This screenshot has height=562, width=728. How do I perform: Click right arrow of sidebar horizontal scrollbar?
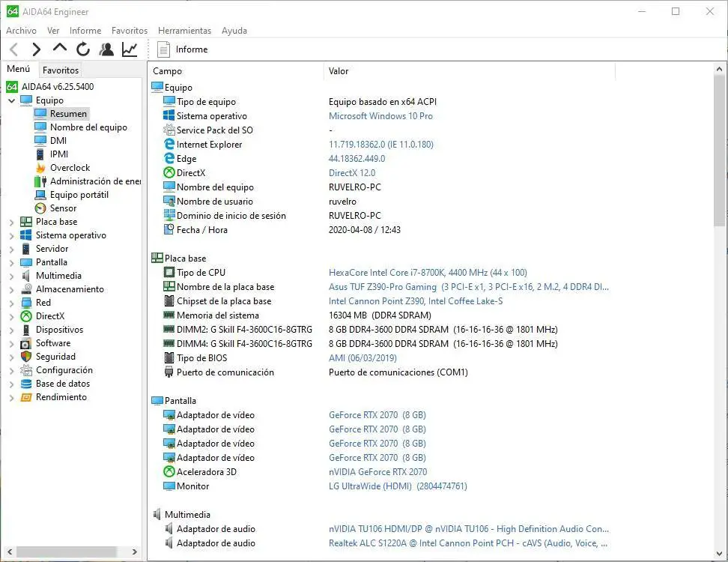(135, 552)
